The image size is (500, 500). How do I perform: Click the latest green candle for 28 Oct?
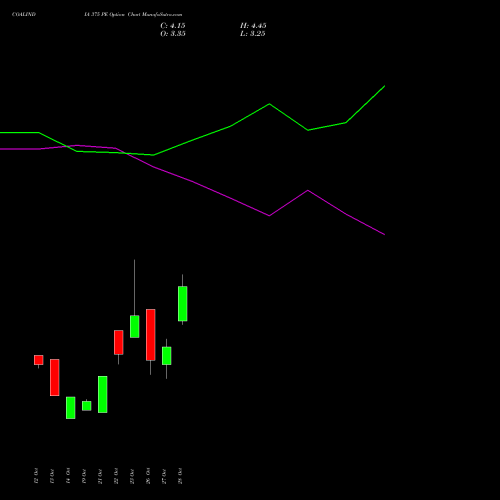[183, 304]
